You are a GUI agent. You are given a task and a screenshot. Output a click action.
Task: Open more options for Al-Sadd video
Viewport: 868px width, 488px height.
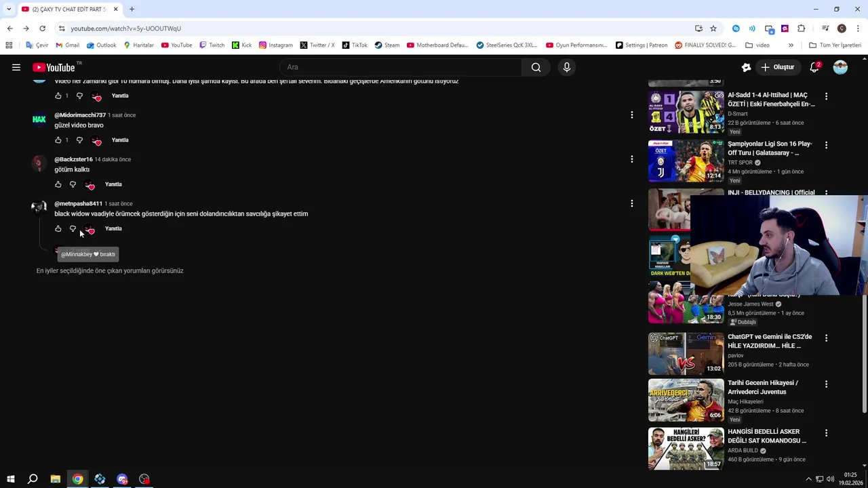tap(826, 96)
